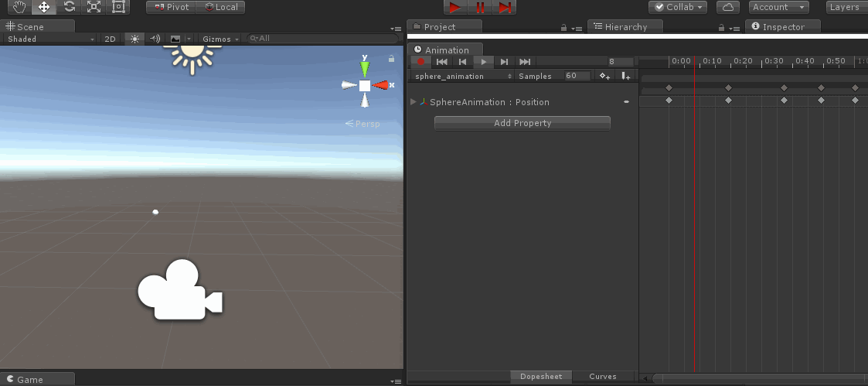Play the animation clip
This screenshot has height=386, width=868.
tap(484, 62)
